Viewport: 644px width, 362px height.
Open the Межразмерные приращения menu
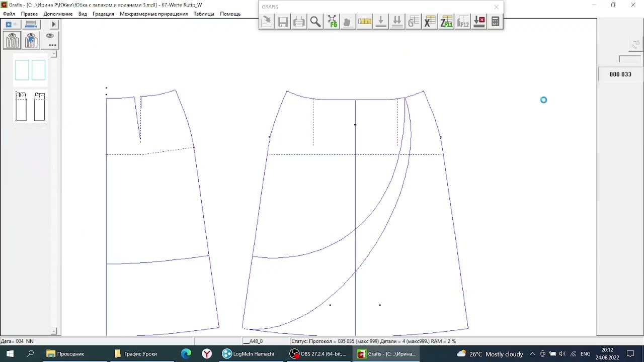coord(153,14)
